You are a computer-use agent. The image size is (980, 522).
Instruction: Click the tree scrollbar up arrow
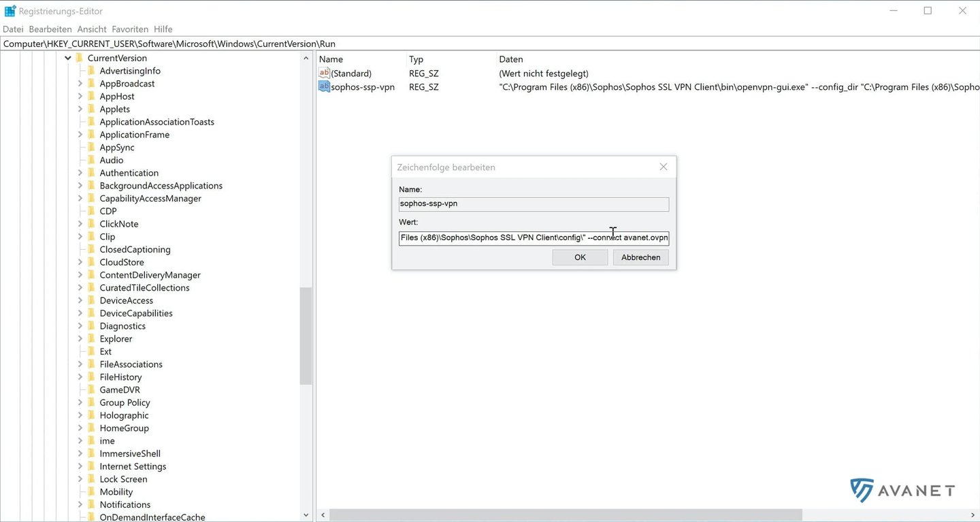306,59
